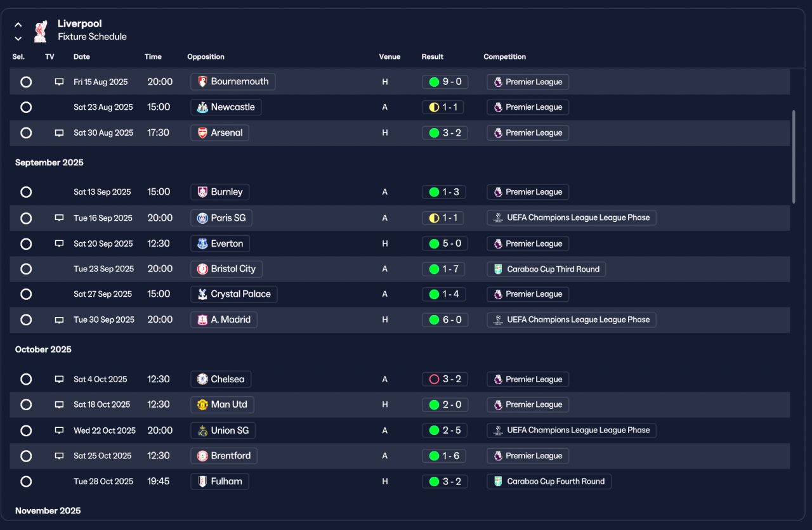The height and width of the screenshot is (530, 812).
Task: Click the Man Utd club badge
Action: click(x=202, y=404)
